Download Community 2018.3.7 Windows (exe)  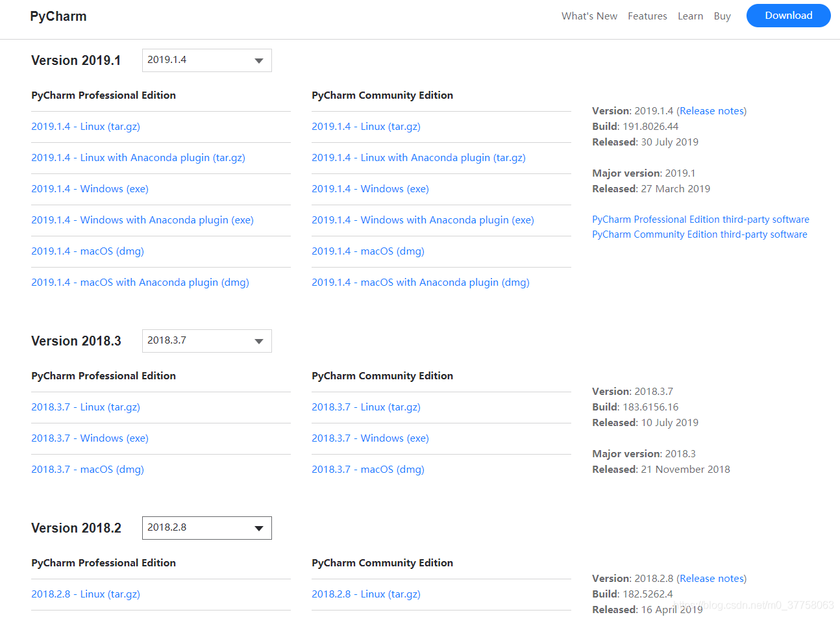pos(370,438)
